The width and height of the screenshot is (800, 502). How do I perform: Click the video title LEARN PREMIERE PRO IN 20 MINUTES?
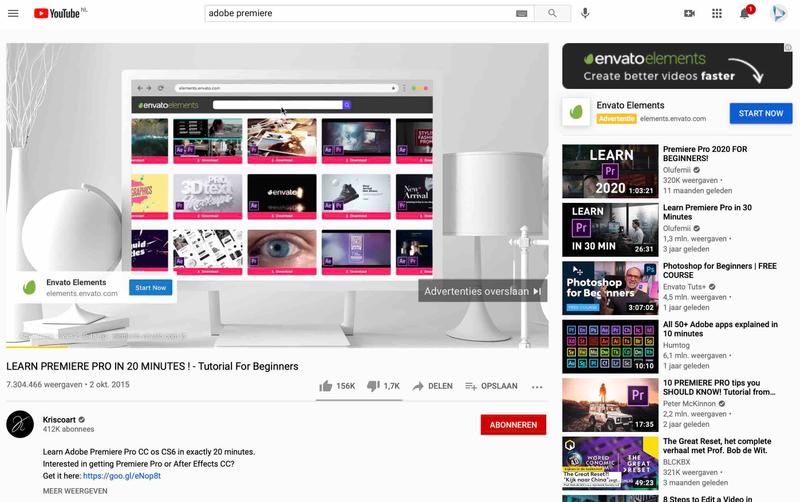pyautogui.click(x=152, y=366)
